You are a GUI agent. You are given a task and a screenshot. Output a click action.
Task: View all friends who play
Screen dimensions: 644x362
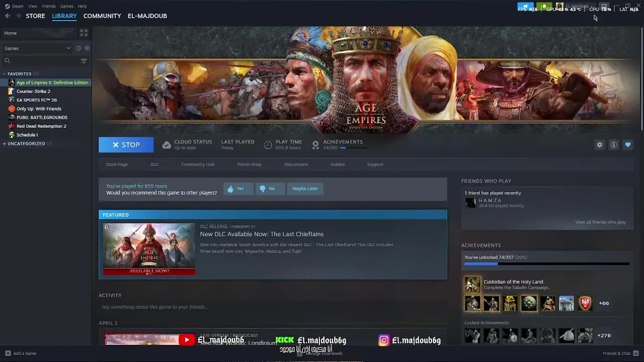tap(600, 222)
